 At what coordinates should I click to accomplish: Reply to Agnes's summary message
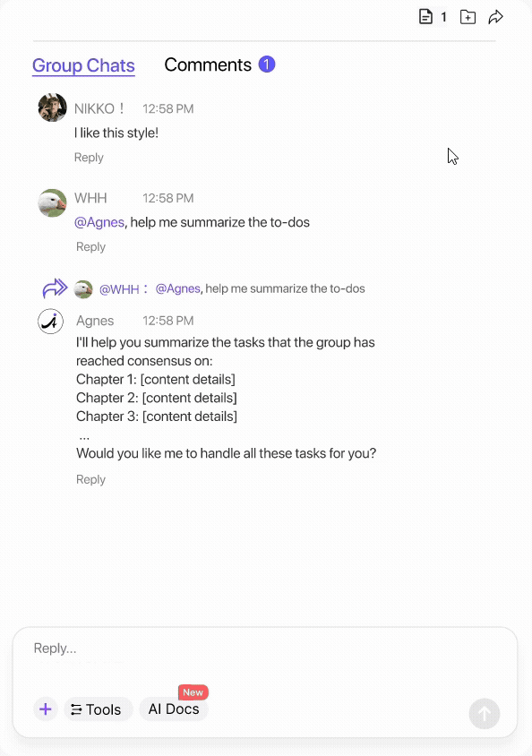pos(90,480)
